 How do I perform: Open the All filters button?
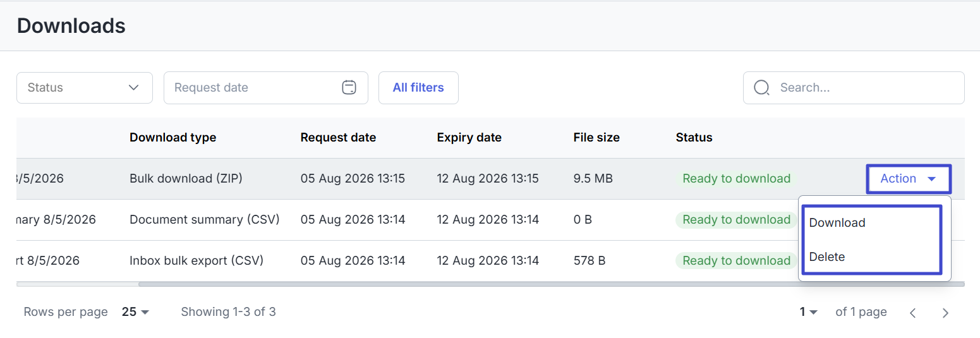418,88
